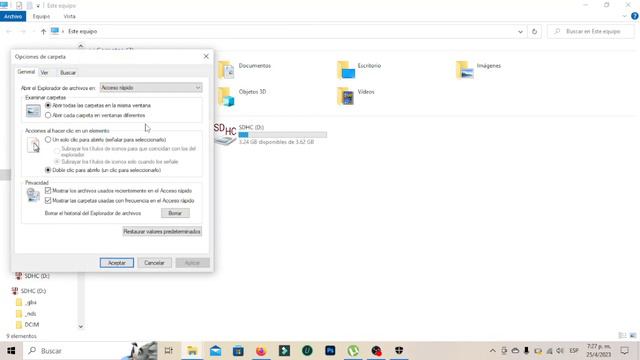Open Microsoft Store from taskbar

pyautogui.click(x=238, y=351)
